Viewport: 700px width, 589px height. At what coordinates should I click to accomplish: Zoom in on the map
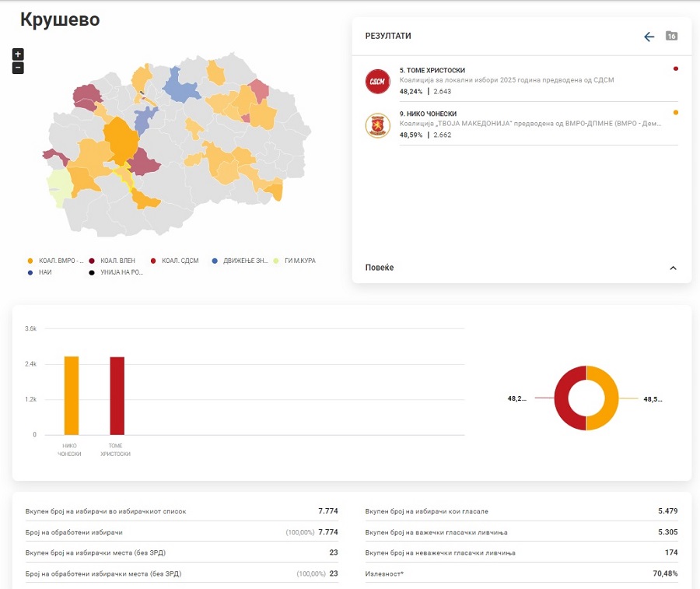(x=18, y=54)
